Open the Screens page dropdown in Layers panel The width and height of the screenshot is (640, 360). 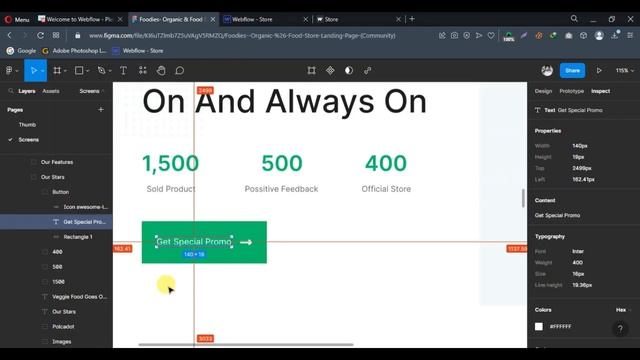coord(91,91)
